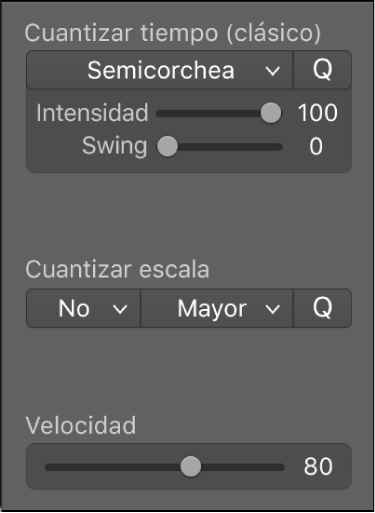Click the Velocidad value 80
Screen dimensions: 375x513
click(x=318, y=466)
